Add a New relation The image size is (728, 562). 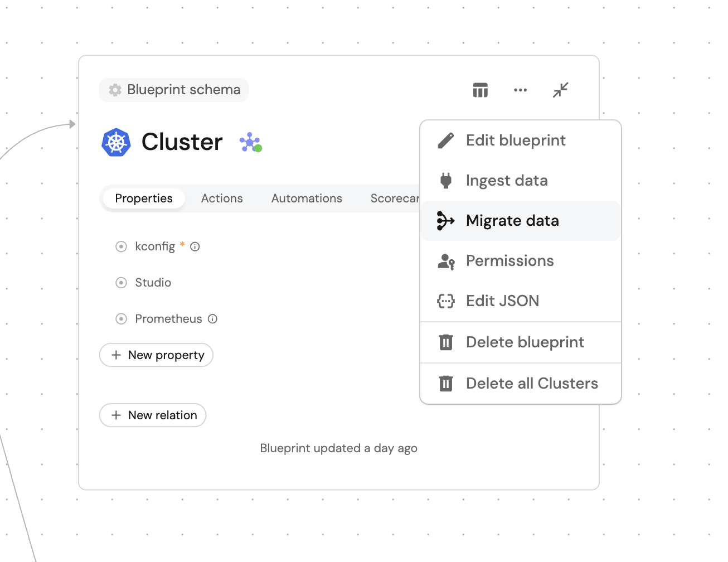(153, 415)
